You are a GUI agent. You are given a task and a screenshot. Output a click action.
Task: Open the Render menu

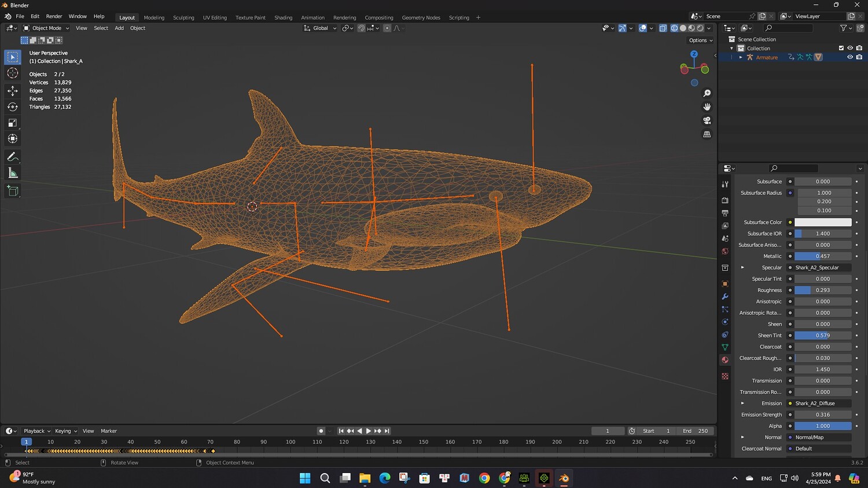[54, 16]
